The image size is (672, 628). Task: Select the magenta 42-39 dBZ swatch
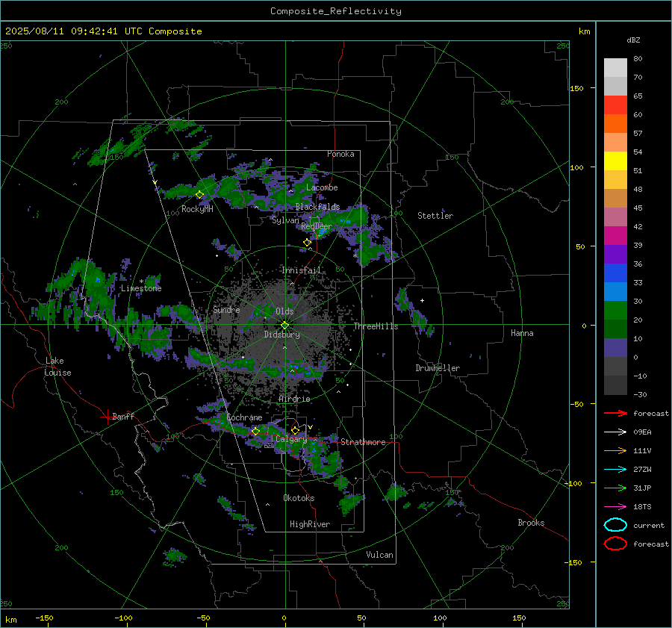615,236
